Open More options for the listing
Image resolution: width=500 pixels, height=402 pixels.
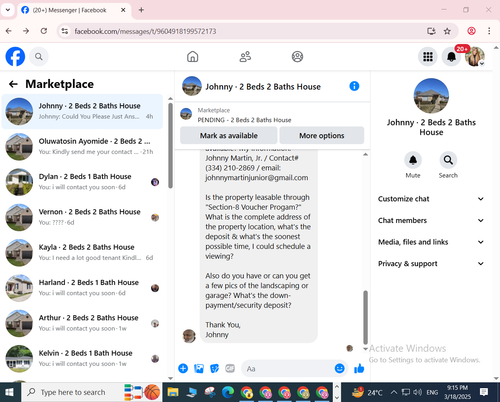322,136
